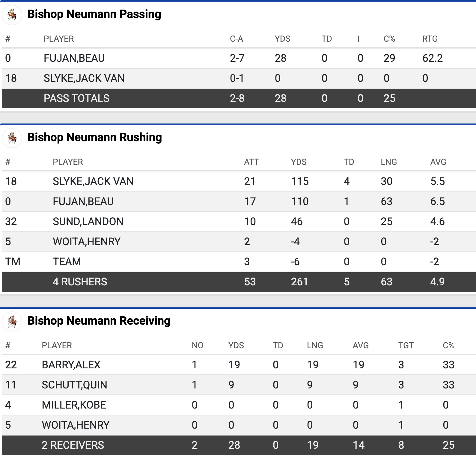Click the Bishop Neumann Passing team logo
Screen dimensions: 476x455
point(12,15)
